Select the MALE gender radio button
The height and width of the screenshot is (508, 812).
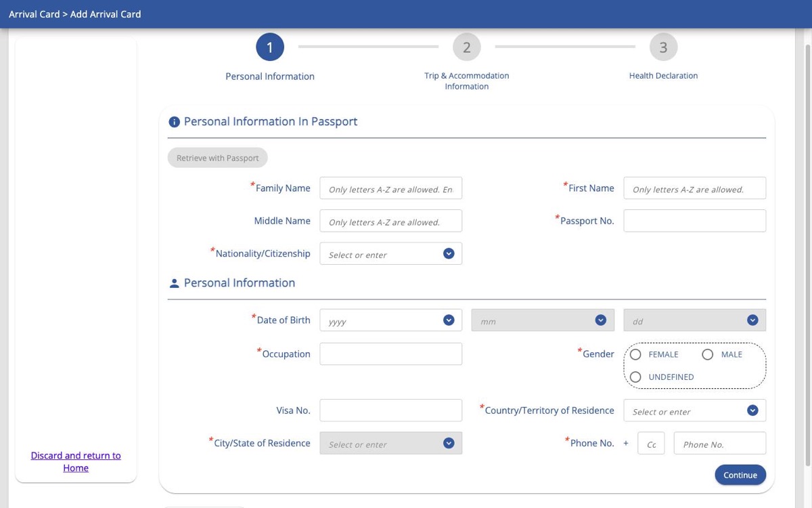click(708, 354)
